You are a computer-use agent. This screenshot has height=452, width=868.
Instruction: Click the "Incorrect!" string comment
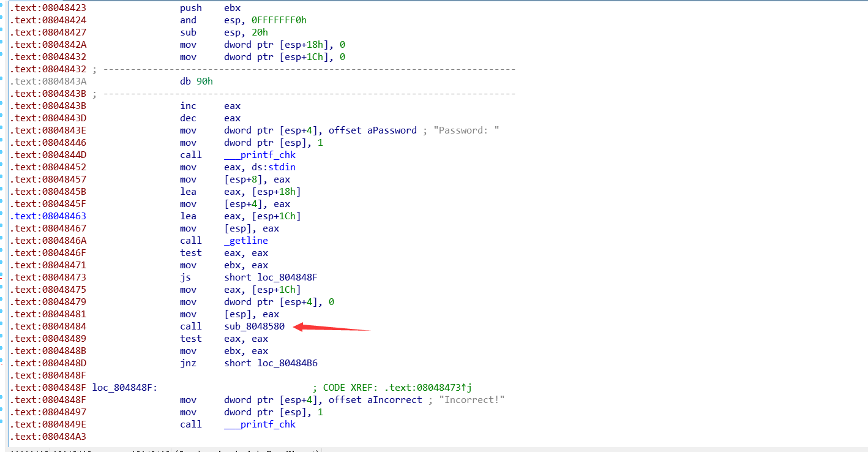(472, 400)
